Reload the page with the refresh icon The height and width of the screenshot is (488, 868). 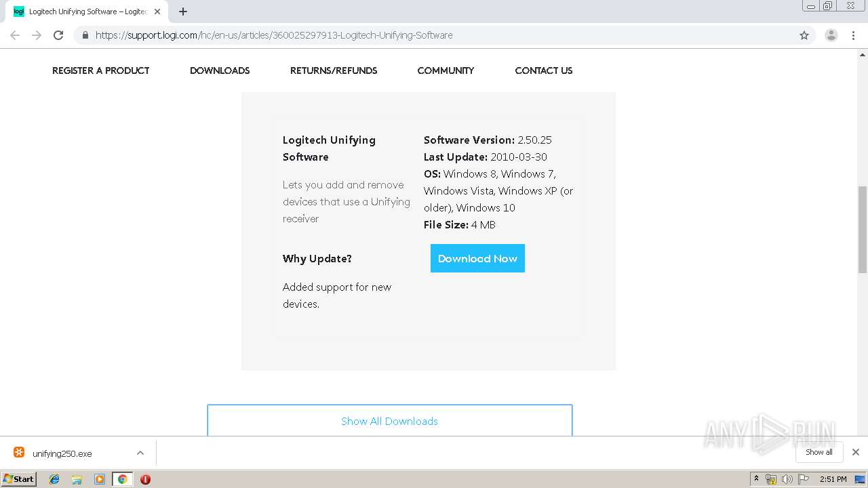point(58,35)
